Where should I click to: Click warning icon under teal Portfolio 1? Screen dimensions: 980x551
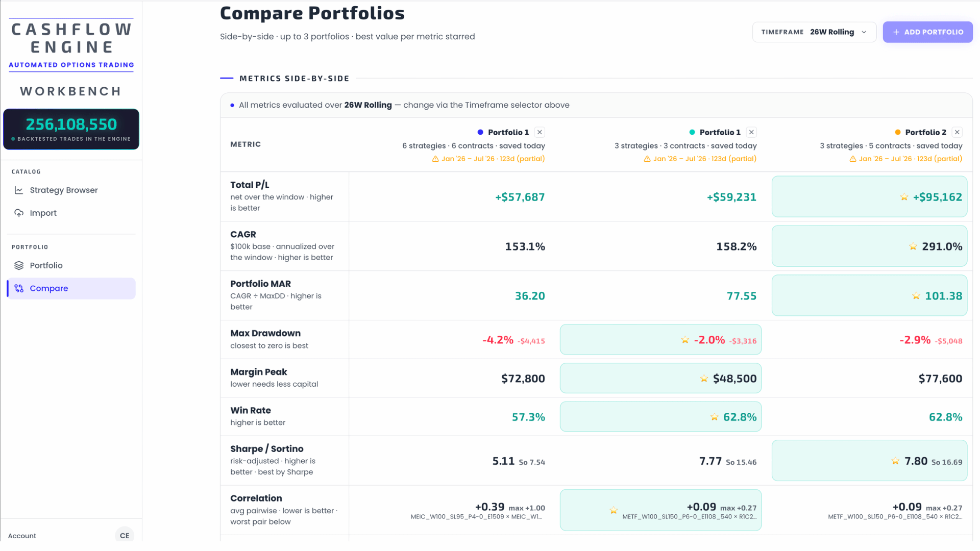pyautogui.click(x=647, y=159)
